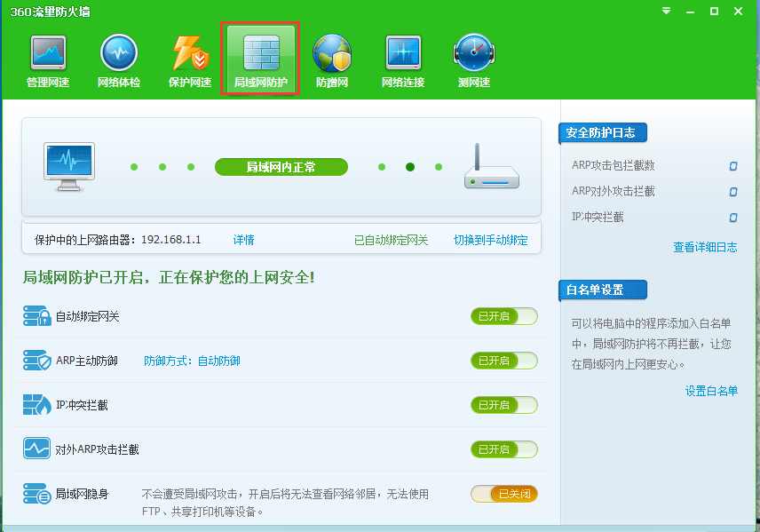The width and height of the screenshot is (760, 532).
Task: Turn off the IP冲突拦截 switch
Action: click(504, 405)
